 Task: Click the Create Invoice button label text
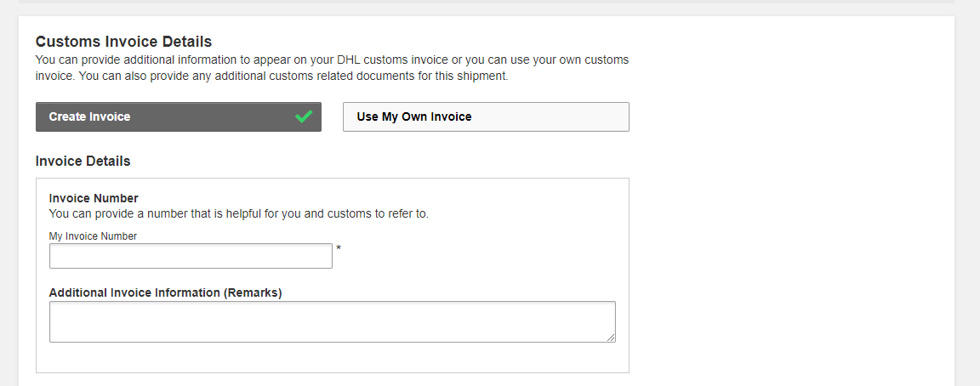(89, 117)
